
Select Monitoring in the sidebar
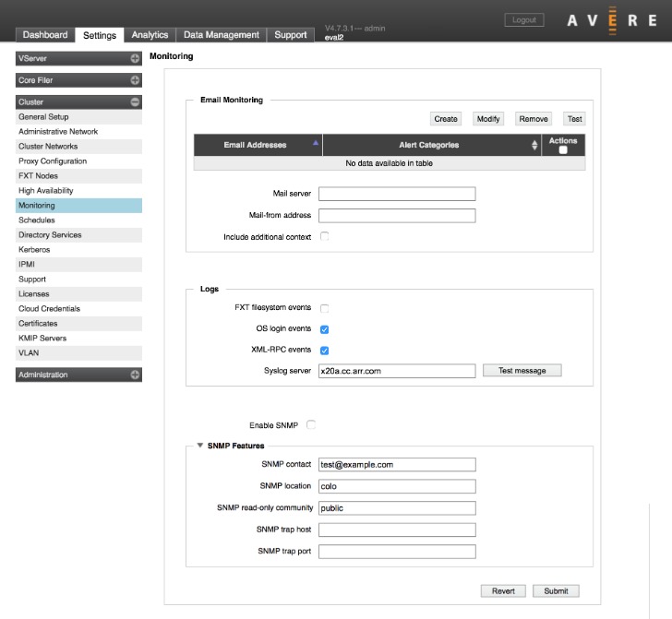click(x=78, y=206)
